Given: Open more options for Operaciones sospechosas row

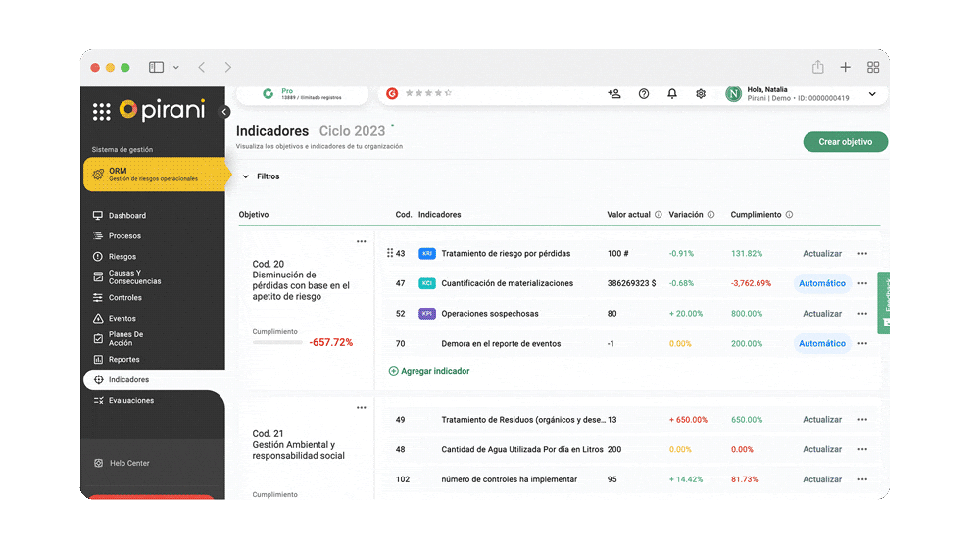Looking at the screenshot, I should [x=862, y=314].
